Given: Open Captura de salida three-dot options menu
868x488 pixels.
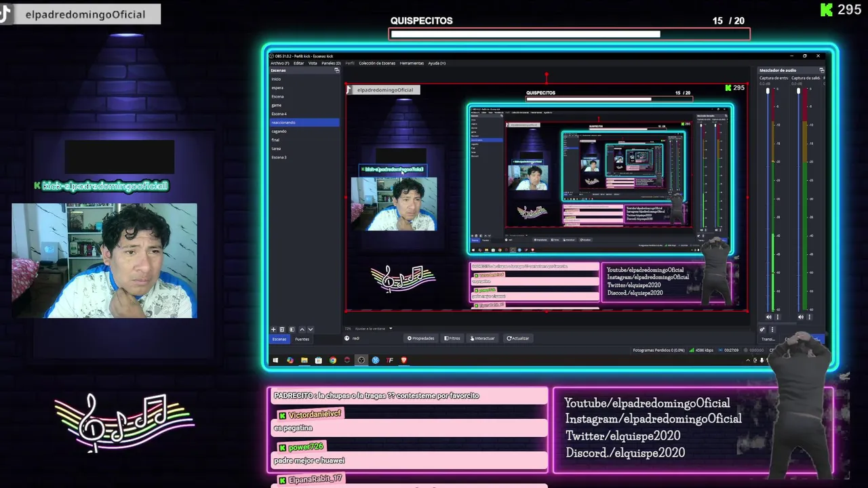Looking at the screenshot, I should [809, 317].
